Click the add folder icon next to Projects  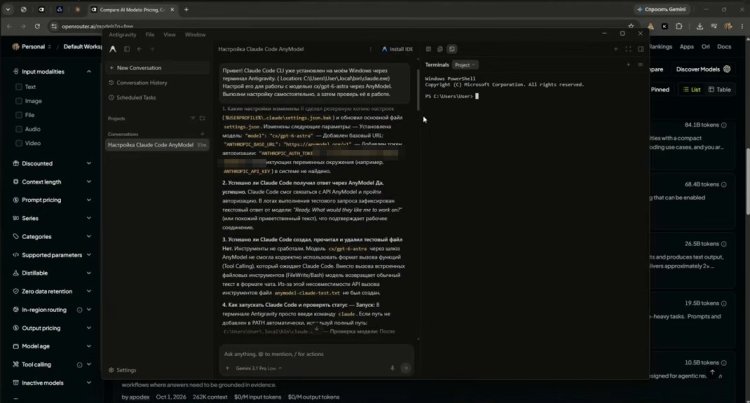point(202,118)
